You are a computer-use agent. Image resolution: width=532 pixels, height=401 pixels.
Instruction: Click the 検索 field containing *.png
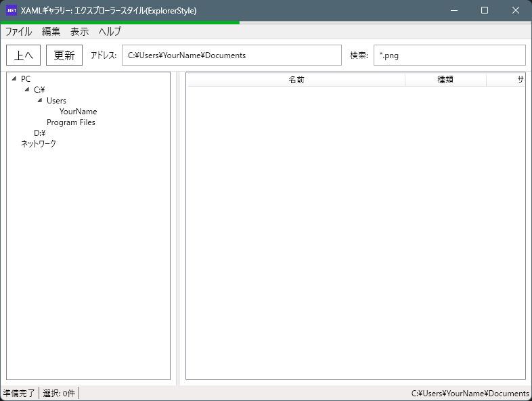click(449, 55)
